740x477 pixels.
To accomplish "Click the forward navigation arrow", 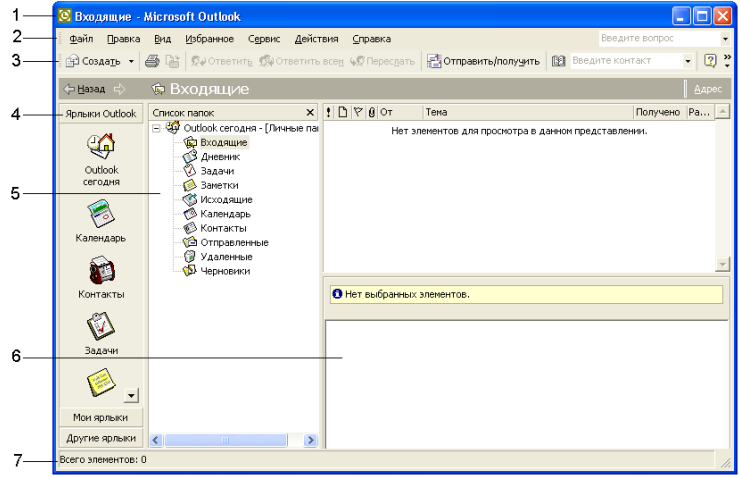I will pyautogui.click(x=120, y=89).
